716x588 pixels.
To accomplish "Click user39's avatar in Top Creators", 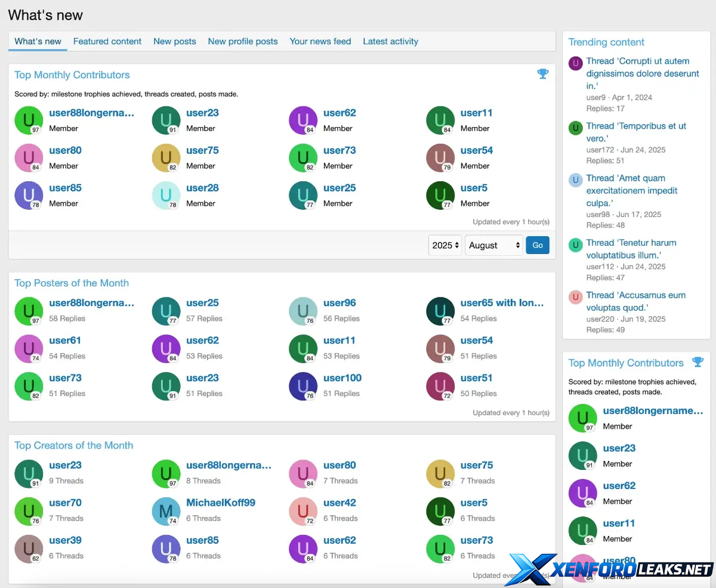I will pyautogui.click(x=29, y=549).
